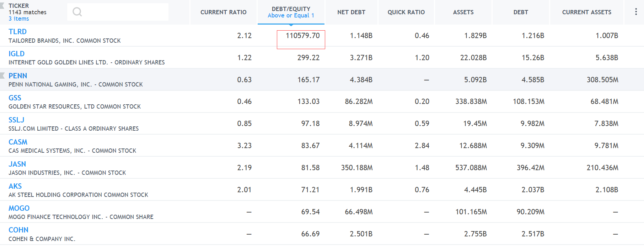Click the Assets column header
The height and width of the screenshot is (246, 644).
coord(463,12)
